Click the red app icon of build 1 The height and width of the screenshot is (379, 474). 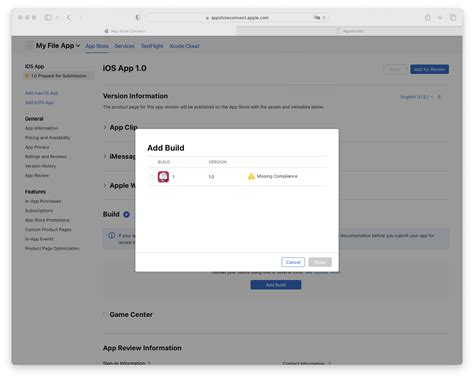[x=163, y=176]
